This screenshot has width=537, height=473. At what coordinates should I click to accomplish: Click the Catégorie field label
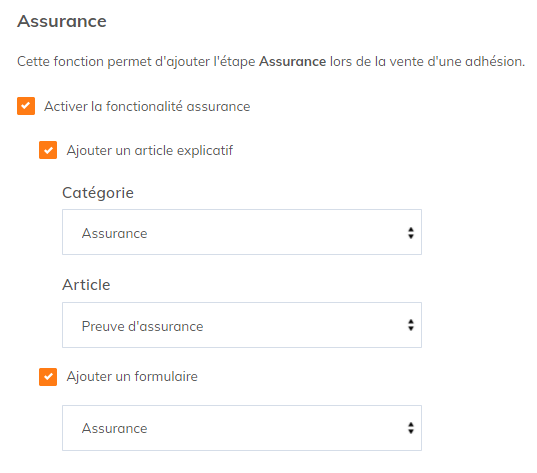(x=98, y=193)
